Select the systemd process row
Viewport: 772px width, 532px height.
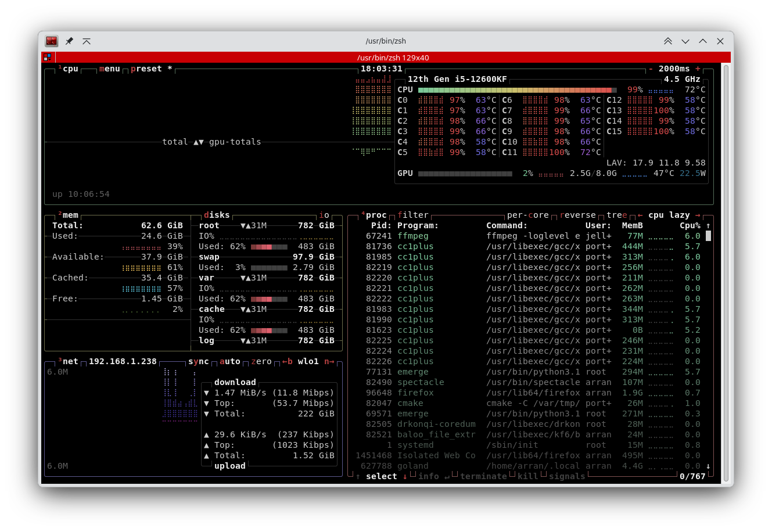(529, 445)
